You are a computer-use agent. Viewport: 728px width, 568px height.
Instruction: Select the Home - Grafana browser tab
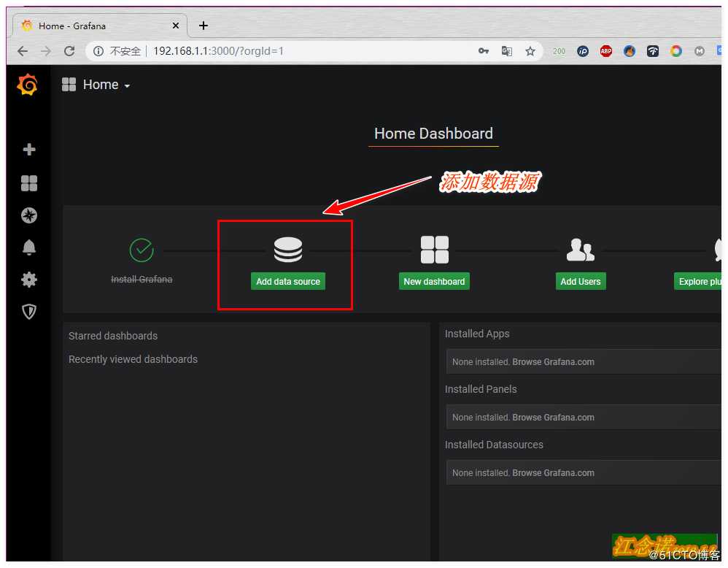pos(100,26)
